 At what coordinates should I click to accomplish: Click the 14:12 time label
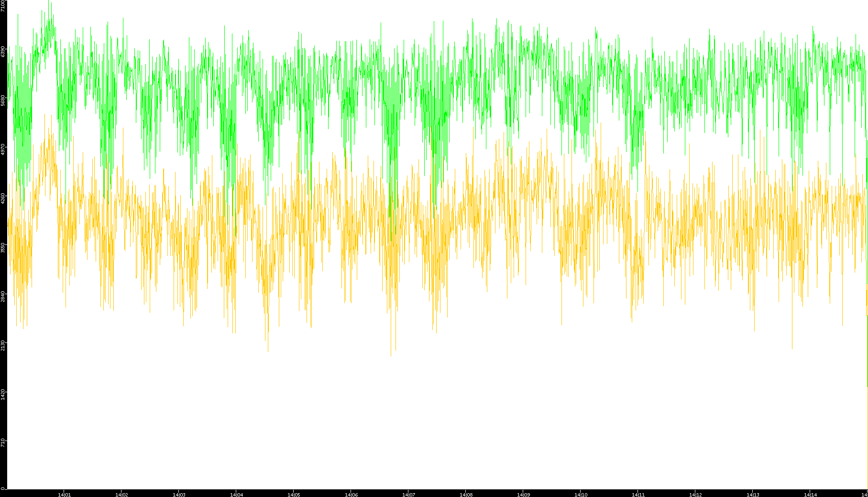pos(695,495)
